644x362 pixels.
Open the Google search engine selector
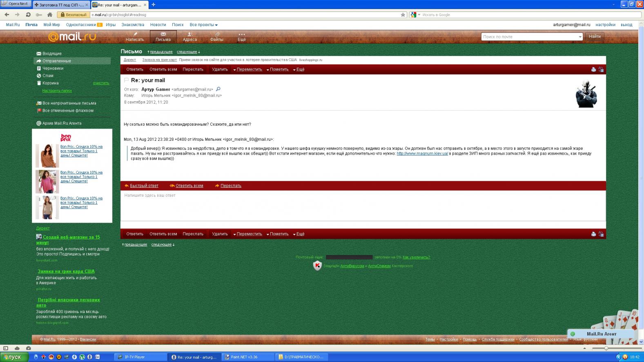pos(415,15)
